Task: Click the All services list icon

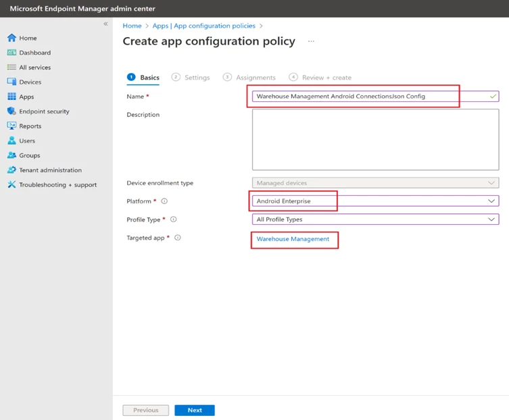Action: 11,67
